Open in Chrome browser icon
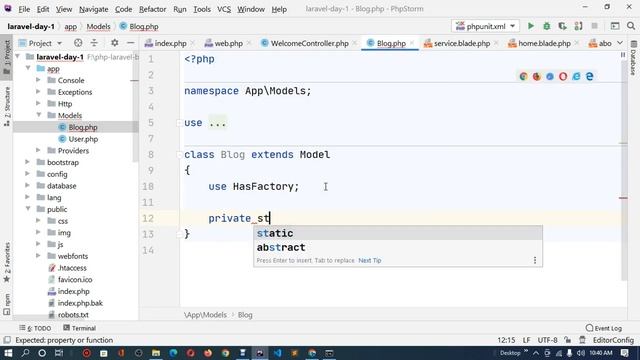640x360 pixels. (523, 76)
